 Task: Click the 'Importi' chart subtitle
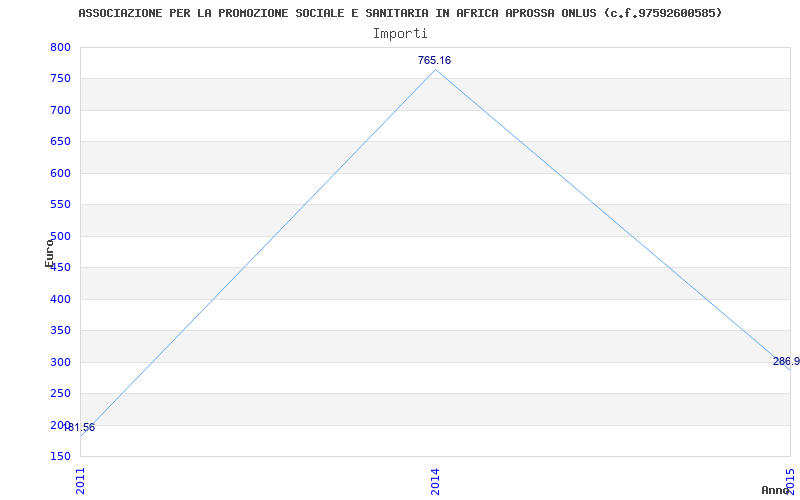400,34
